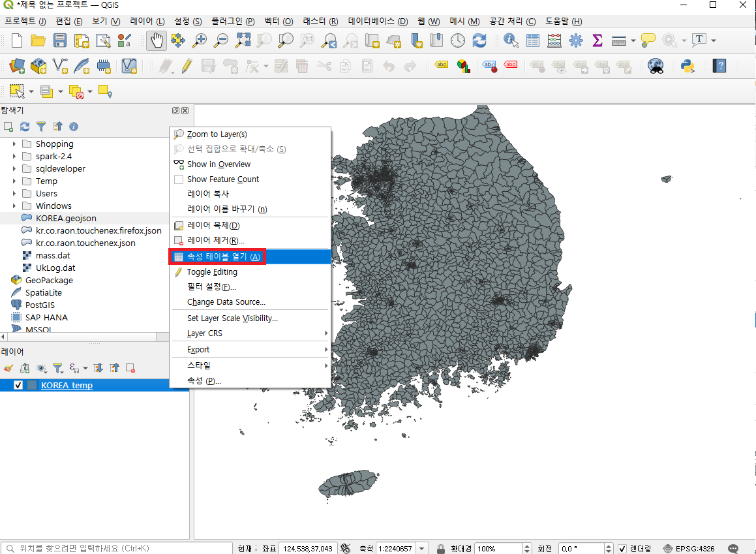Open the Python console icon

tap(688, 65)
